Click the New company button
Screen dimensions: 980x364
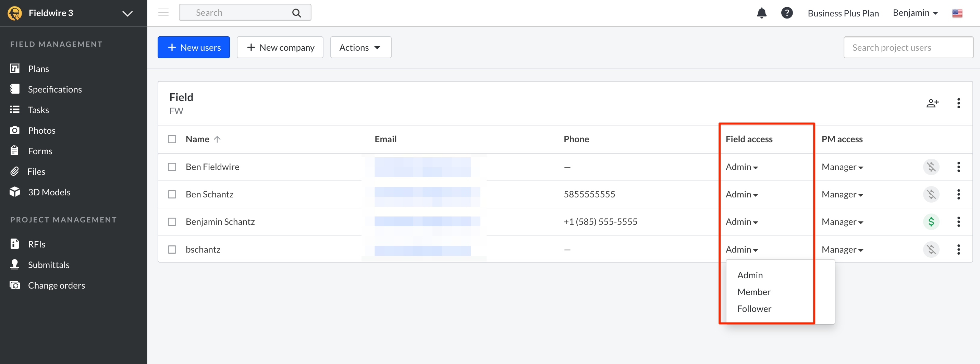[x=280, y=48]
